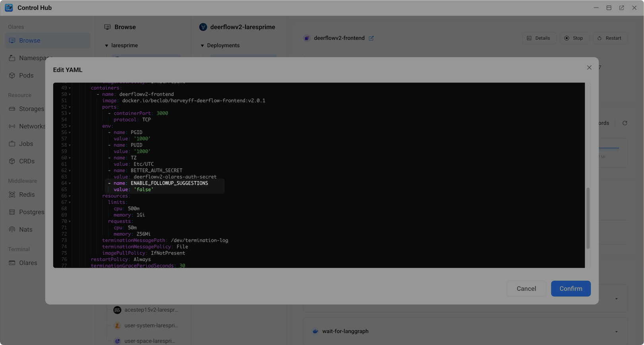Stop the deerflowv2-frontend deployment
Screen dimensions: 644x345
point(574,38)
